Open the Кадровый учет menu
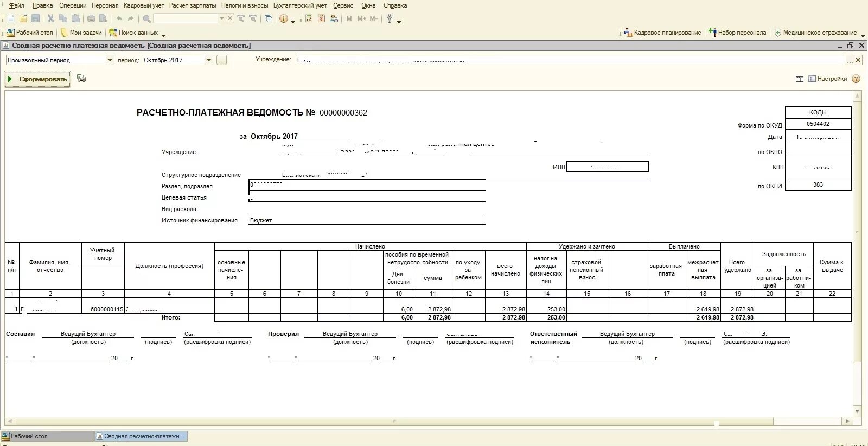The width and height of the screenshot is (868, 446). click(x=144, y=5)
